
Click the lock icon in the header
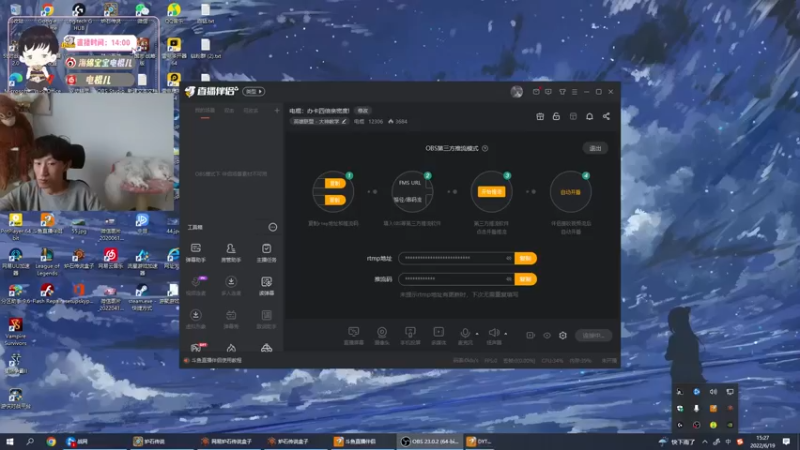tap(556, 116)
